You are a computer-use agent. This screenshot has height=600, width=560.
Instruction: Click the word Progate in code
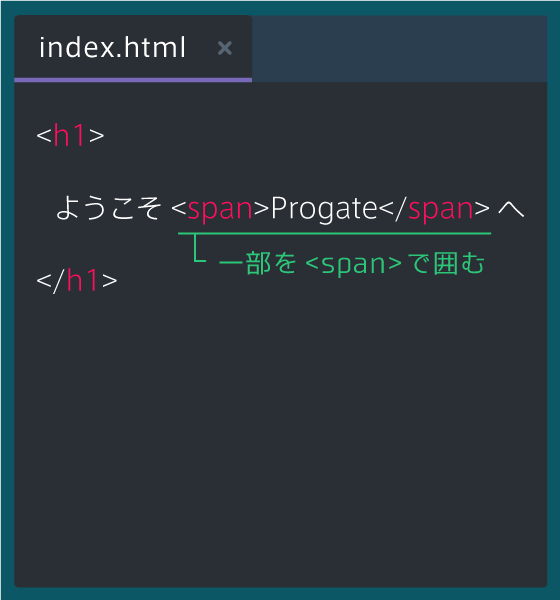tap(324, 209)
